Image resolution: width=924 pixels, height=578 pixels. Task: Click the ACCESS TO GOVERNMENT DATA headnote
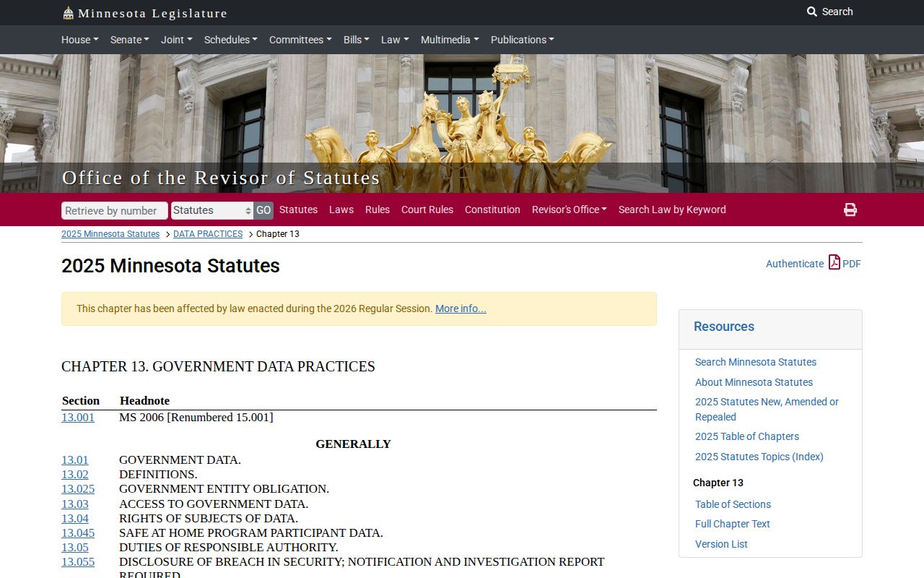214,504
